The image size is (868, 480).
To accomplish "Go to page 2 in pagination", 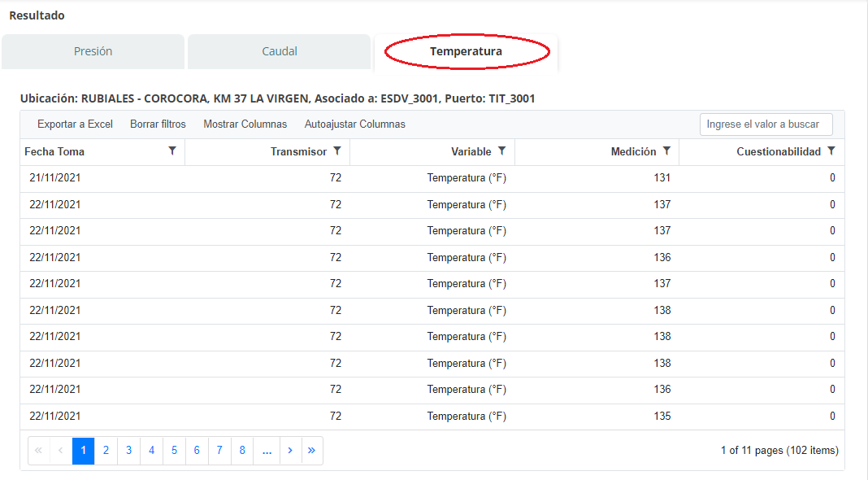I will point(106,451).
